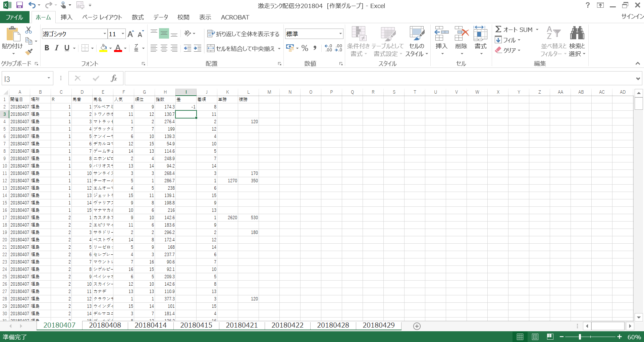
Task: Click the Redo arrow icon
Action: click(49, 5)
